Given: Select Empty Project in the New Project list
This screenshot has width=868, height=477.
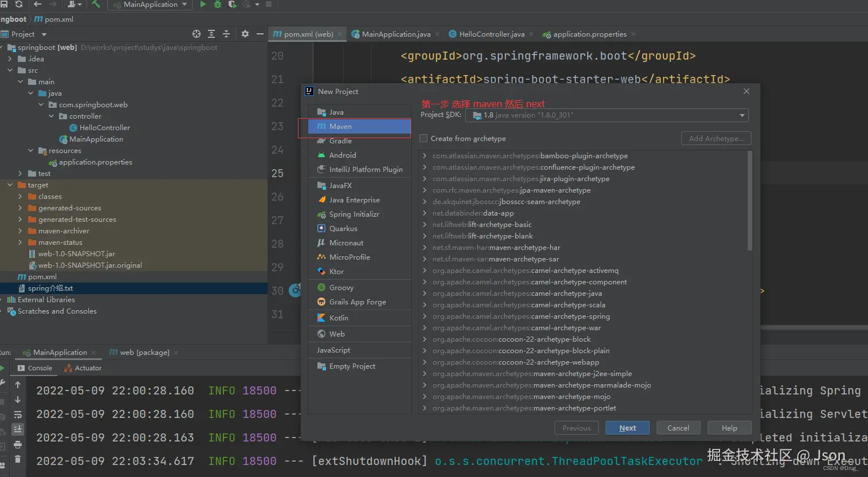Looking at the screenshot, I should pos(360,366).
